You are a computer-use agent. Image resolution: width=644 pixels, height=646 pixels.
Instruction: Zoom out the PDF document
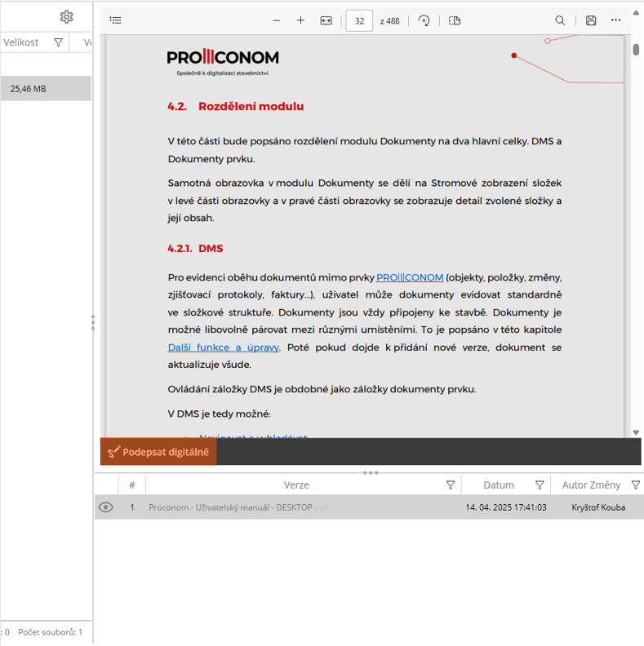[277, 20]
